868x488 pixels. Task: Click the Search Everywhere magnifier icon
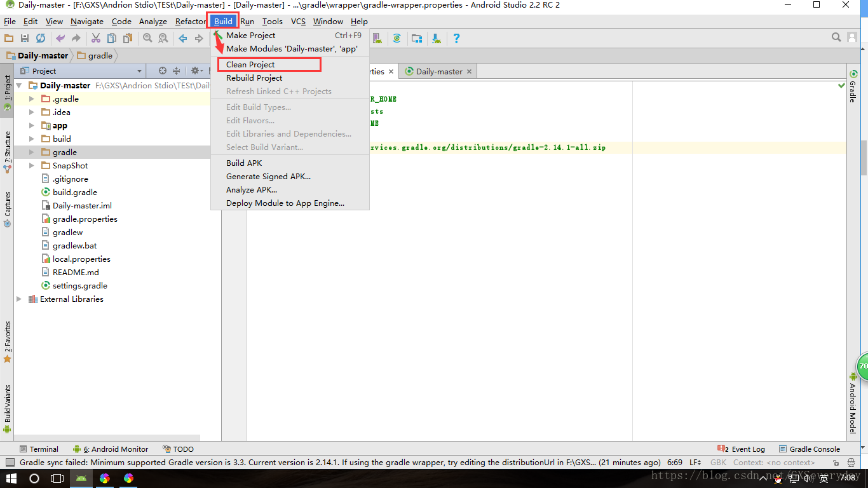coord(837,37)
